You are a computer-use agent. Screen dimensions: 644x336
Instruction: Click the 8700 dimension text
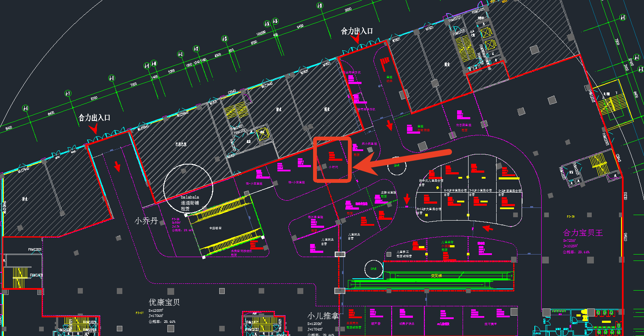pyautogui.click(x=94, y=98)
